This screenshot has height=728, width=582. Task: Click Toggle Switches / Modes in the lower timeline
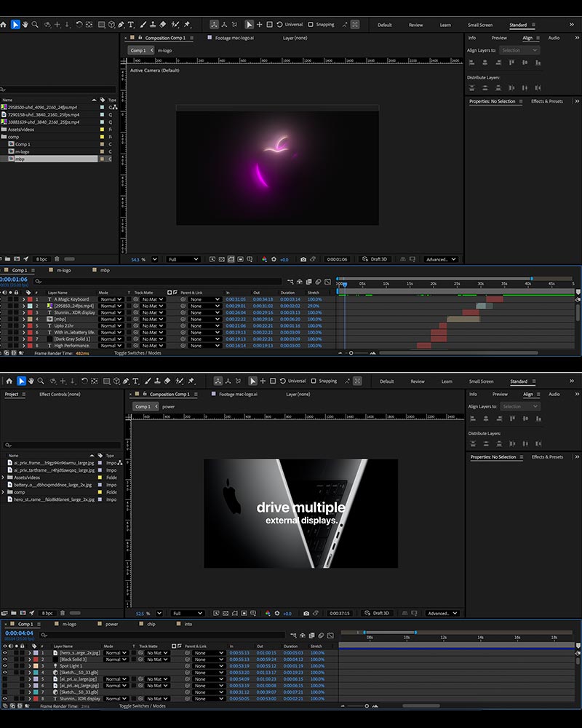tap(142, 706)
